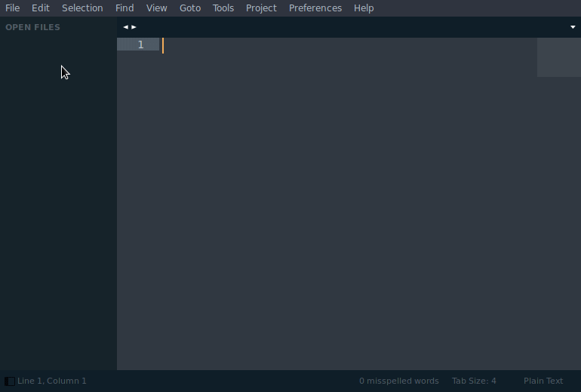Open the Selection menu
Viewport: 581px width, 392px height.
pyautogui.click(x=82, y=8)
